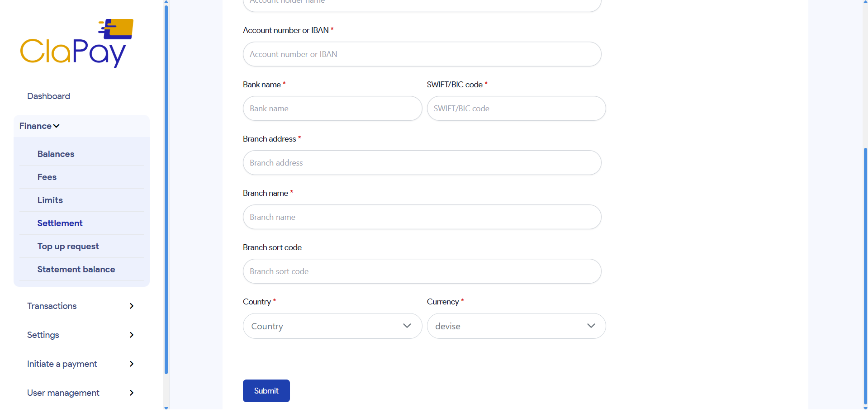This screenshot has height=413, width=868.
Task: Open Balances page
Action: [56, 154]
